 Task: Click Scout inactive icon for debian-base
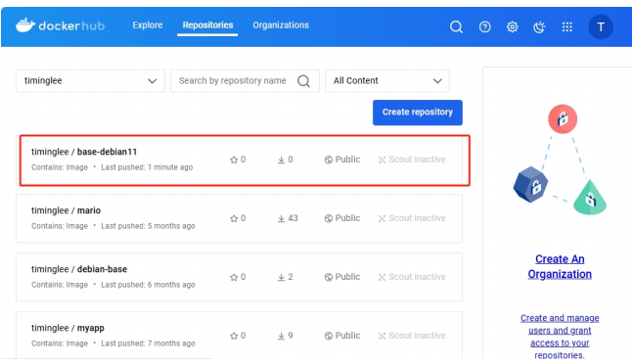(x=382, y=277)
